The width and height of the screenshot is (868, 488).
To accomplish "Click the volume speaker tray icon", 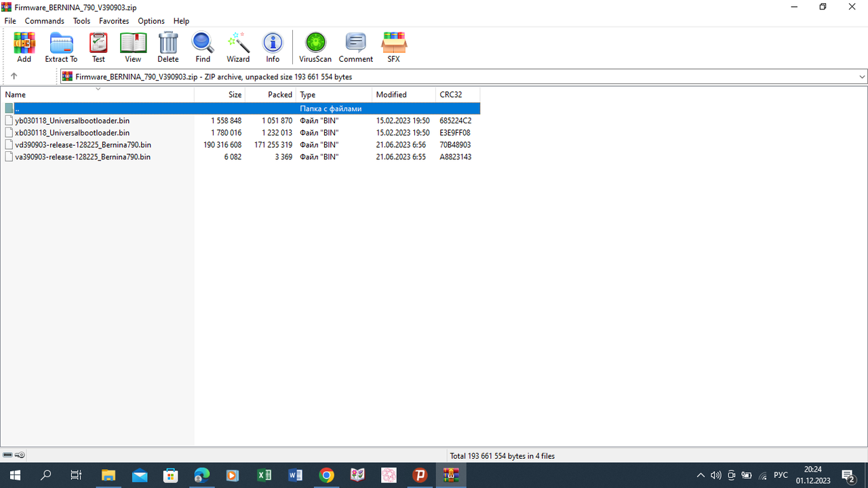I will 716,475.
